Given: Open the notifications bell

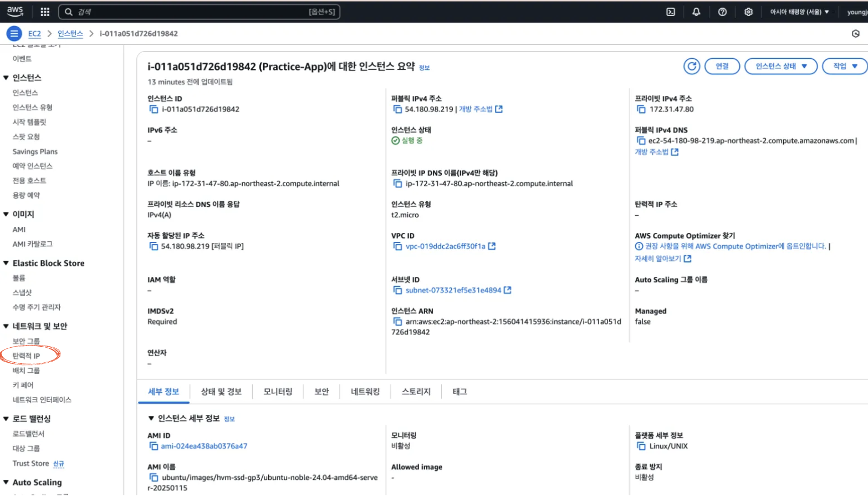Looking at the screenshot, I should [x=696, y=12].
